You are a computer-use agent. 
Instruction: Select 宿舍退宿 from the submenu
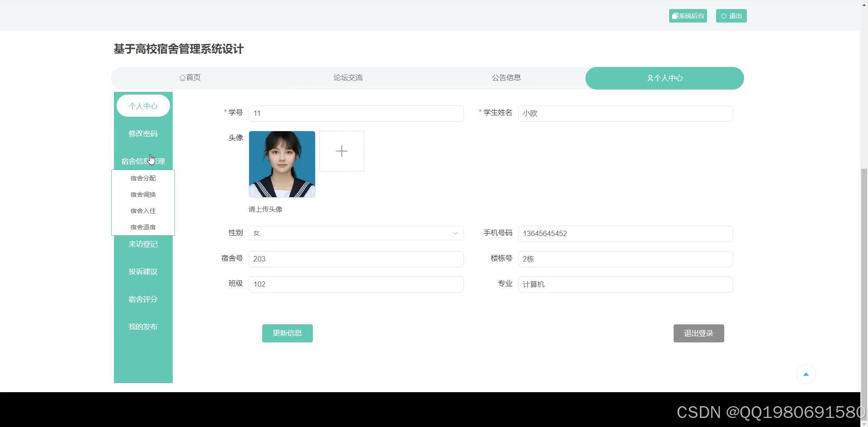click(143, 227)
